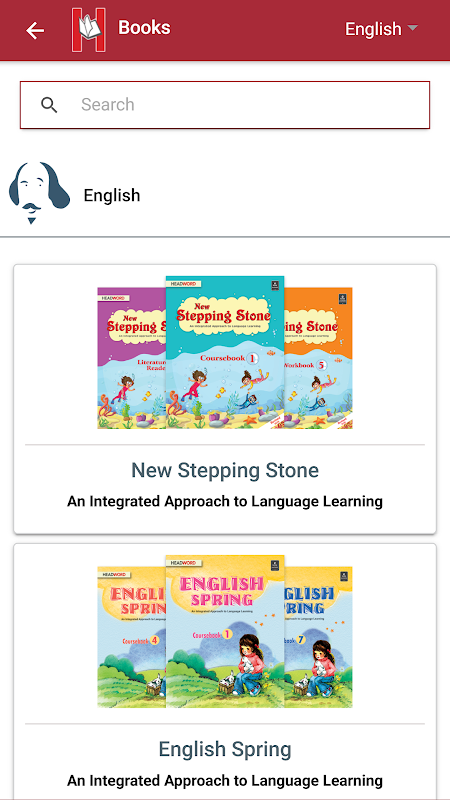450x800 pixels.
Task: Tap the English Spring book 7 cover
Action: point(318,637)
